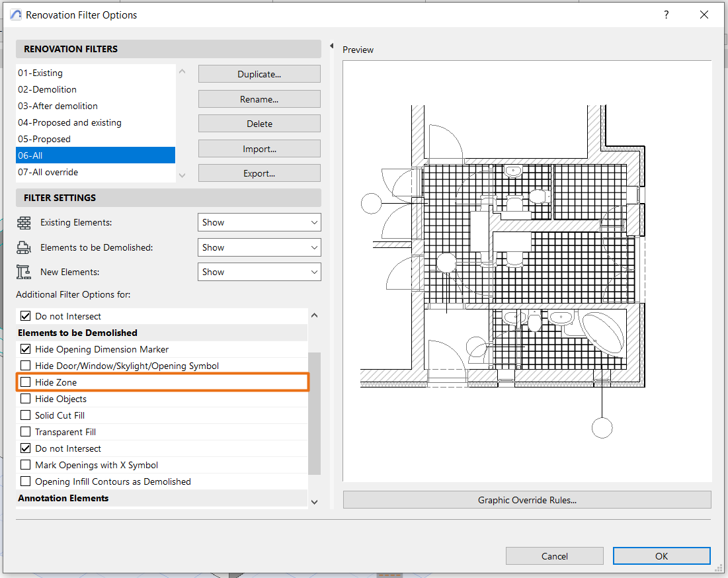Viewport: 728px width, 578px height.
Task: Click the ArchiCAD logo in title bar
Action: 15,14
